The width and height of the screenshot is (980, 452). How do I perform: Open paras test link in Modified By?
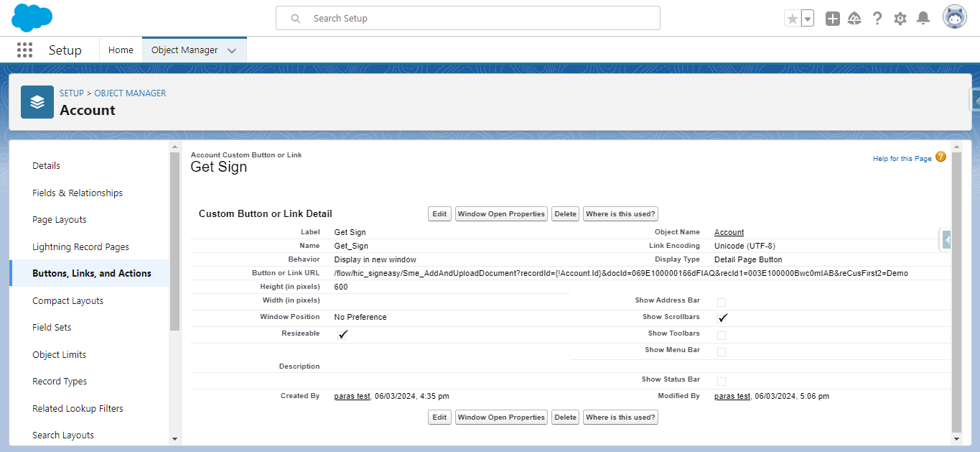(x=732, y=396)
